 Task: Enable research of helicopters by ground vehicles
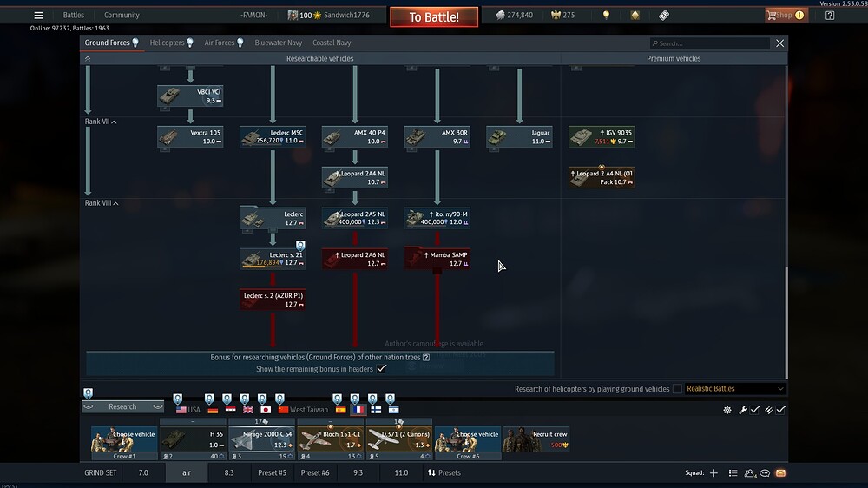pos(677,389)
